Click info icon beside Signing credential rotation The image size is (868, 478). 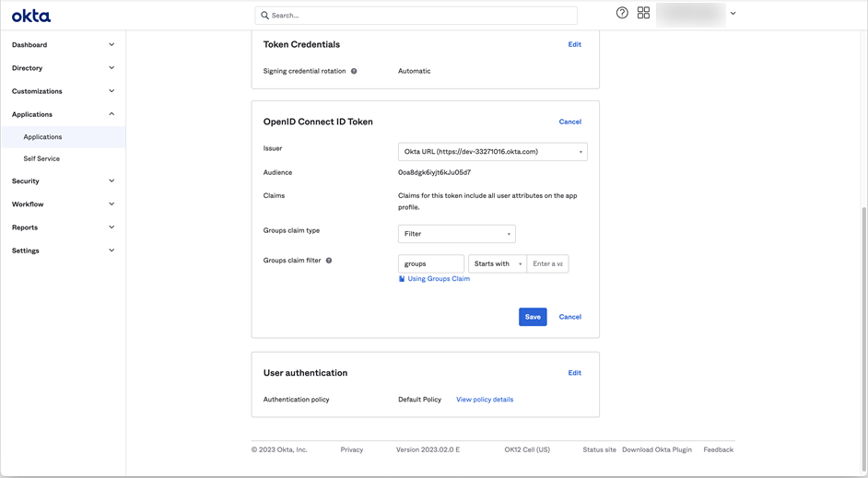[354, 71]
